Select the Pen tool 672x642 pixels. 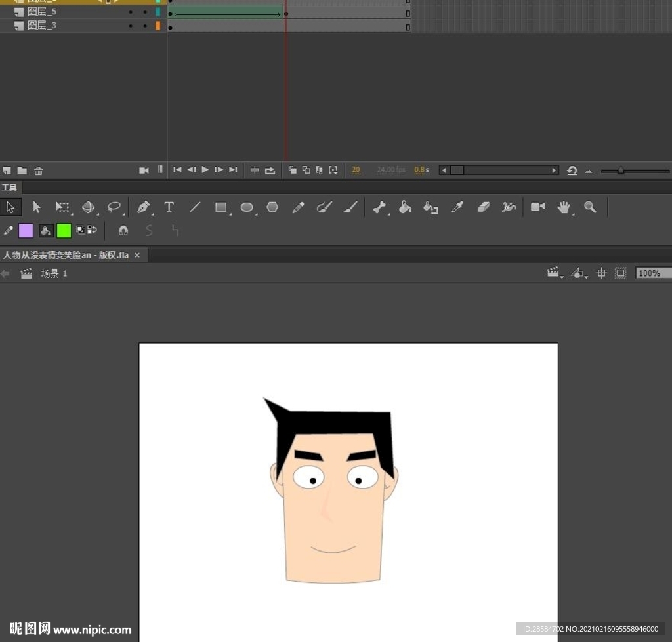pyautogui.click(x=143, y=207)
